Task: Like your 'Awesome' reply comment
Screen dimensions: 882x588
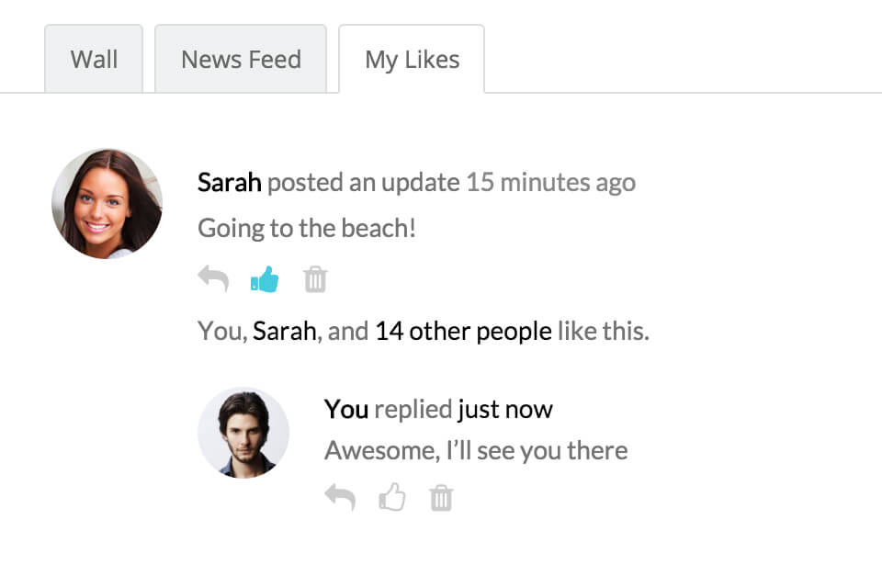Action: (392, 498)
